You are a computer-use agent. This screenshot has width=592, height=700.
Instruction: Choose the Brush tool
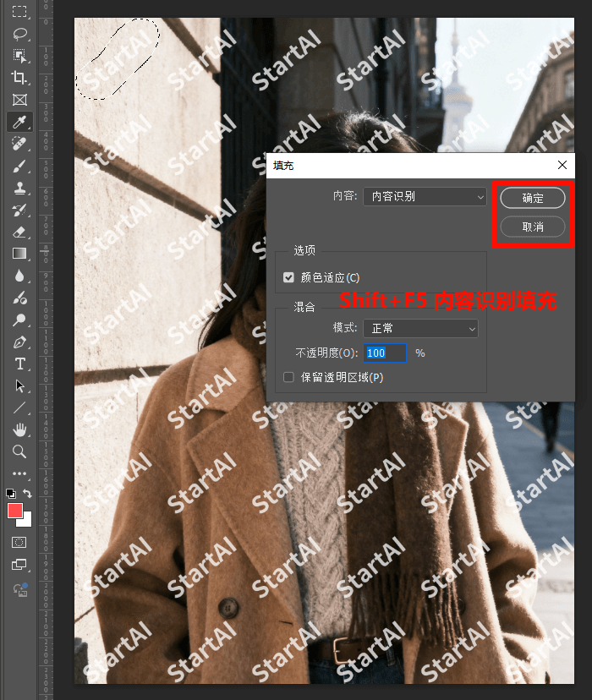(19, 166)
